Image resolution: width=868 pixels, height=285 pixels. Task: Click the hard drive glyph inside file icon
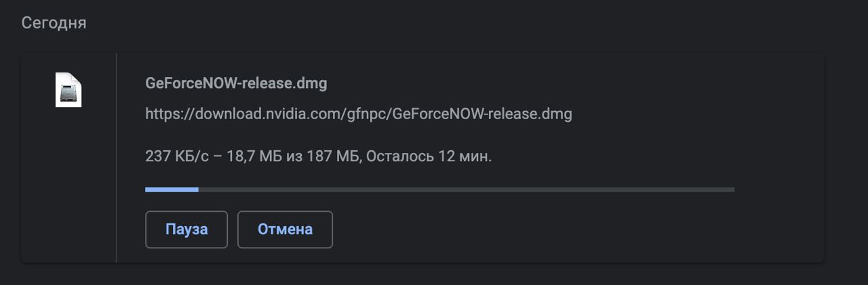click(68, 93)
